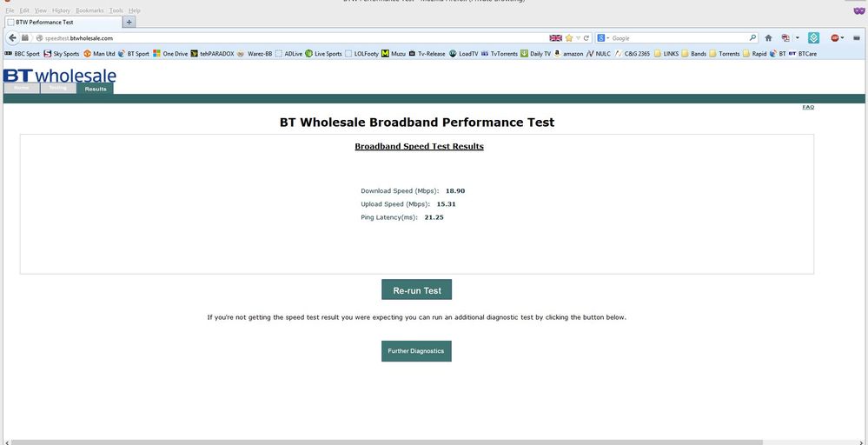
Task: Expand the Rapid bookmark folder
Action: (754, 54)
